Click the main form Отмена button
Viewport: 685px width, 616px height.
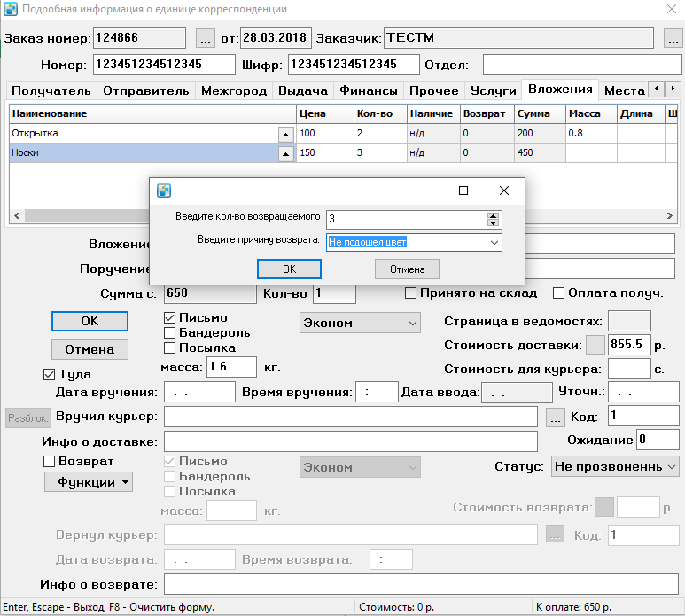point(90,349)
